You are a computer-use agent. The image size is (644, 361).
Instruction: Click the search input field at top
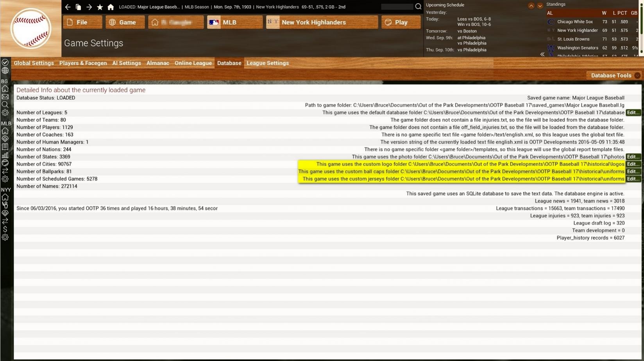pyautogui.click(x=397, y=7)
